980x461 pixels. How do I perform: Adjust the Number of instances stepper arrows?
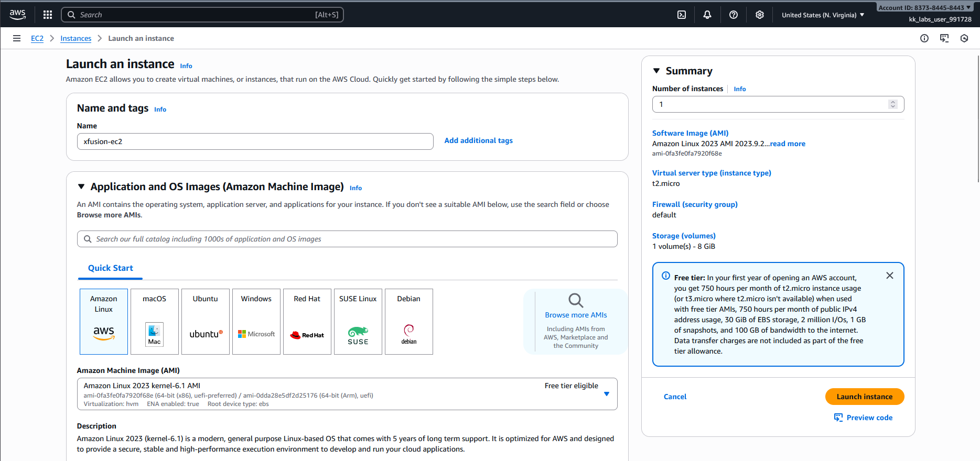click(x=893, y=104)
